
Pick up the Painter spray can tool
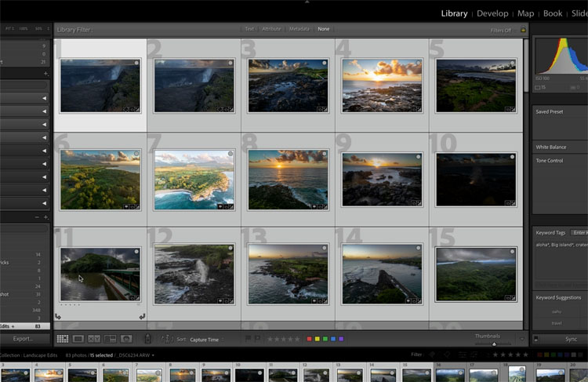tap(147, 339)
